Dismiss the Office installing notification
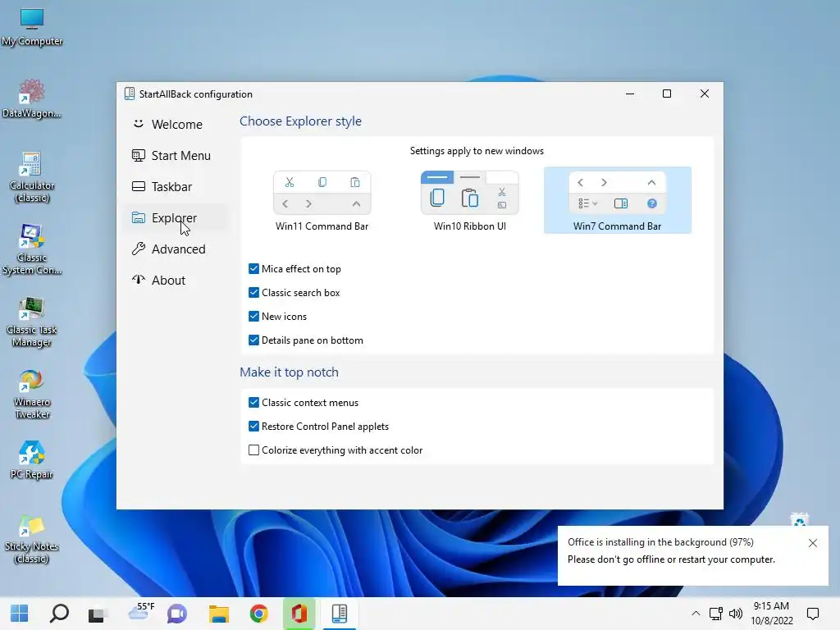This screenshot has width=840, height=630. 813,543
